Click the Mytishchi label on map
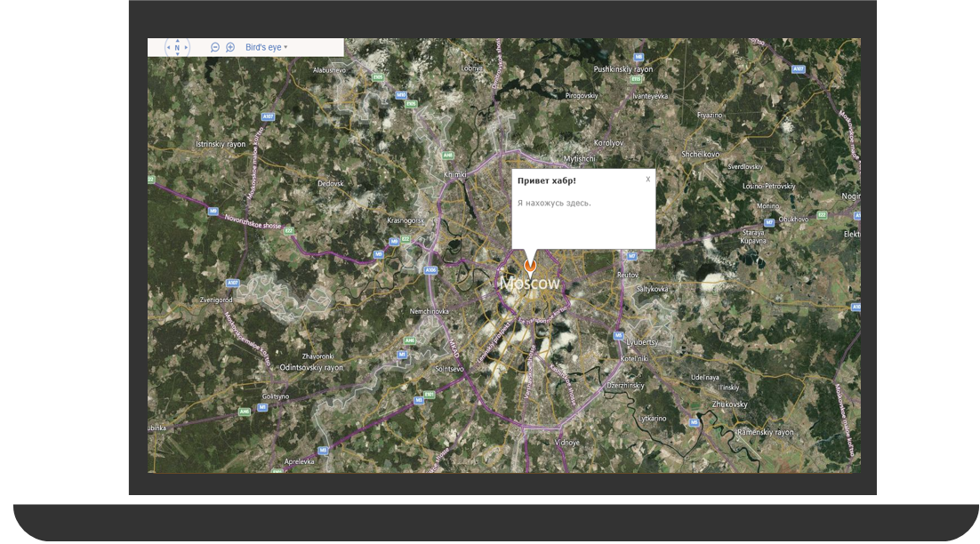980x544 pixels. point(580,158)
